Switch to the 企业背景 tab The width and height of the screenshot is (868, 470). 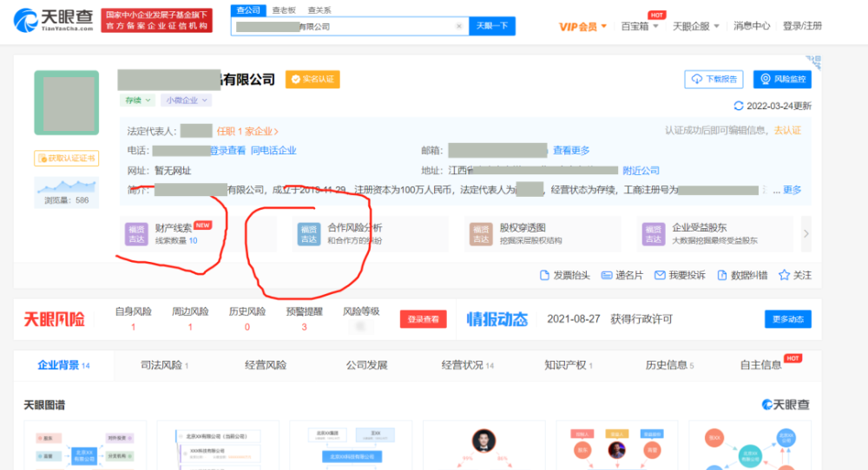point(63,365)
